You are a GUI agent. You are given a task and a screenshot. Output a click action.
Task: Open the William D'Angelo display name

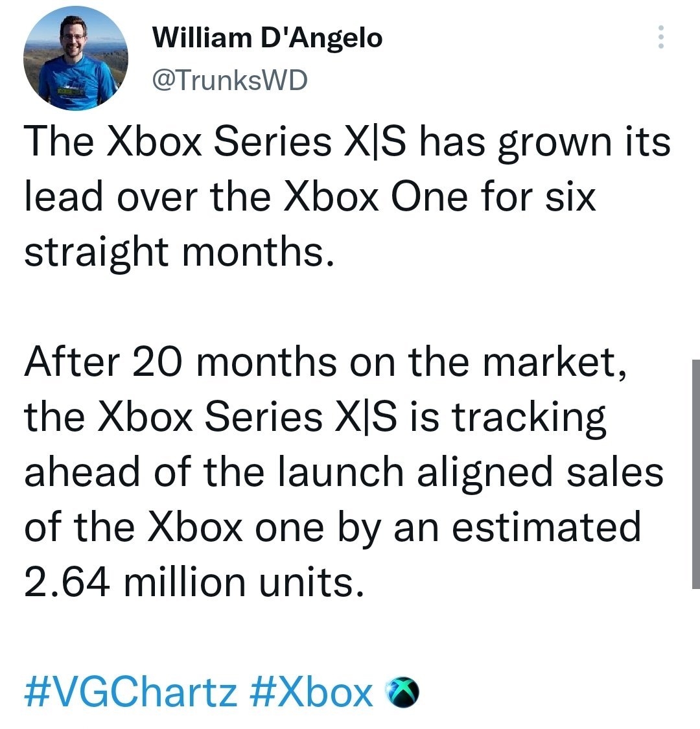click(267, 38)
